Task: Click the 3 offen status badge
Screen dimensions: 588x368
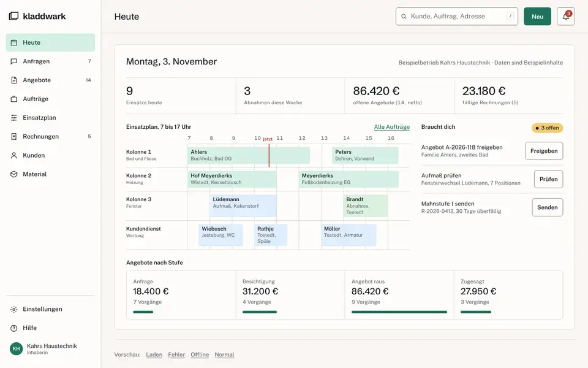Action: click(x=547, y=128)
